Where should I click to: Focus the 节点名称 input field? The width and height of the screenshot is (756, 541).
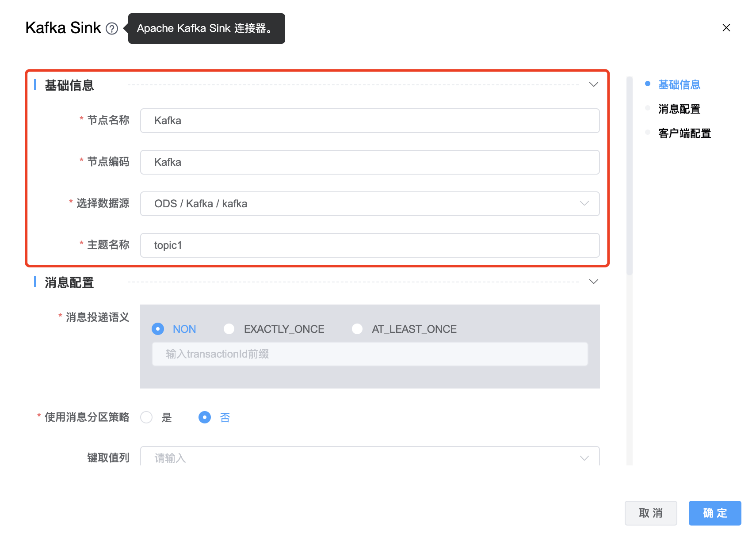click(370, 121)
